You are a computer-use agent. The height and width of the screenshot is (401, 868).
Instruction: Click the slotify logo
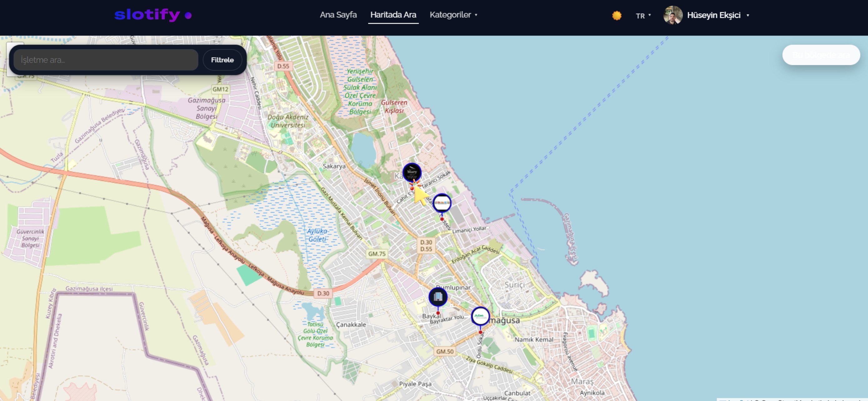[x=153, y=15]
